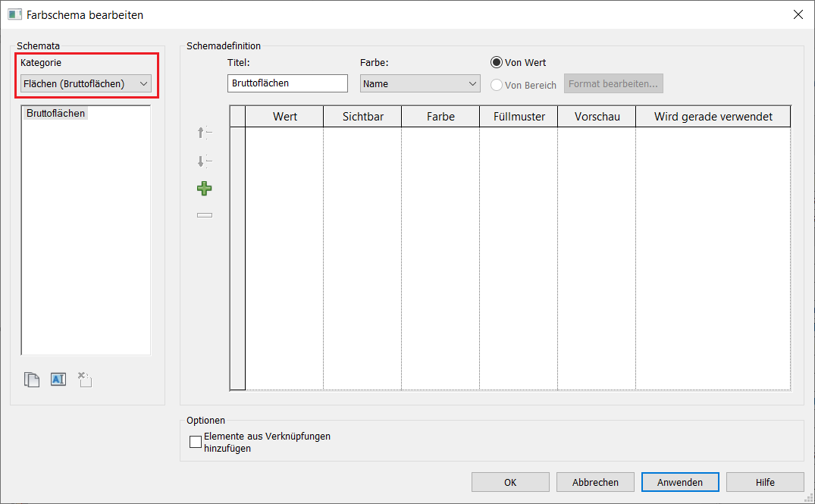
Task: Click the delete scheme icon
Action: 84,379
